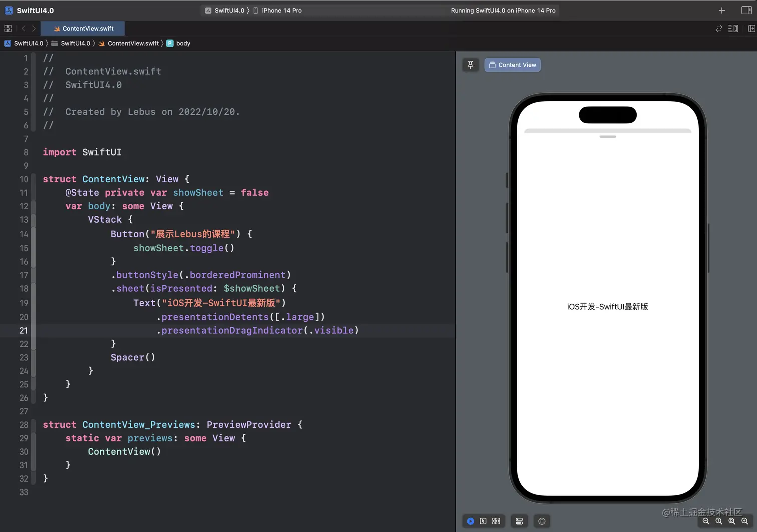Click the Text("iOS开发-SwiftUI最新版") code
This screenshot has width=757, height=532.
209,303
